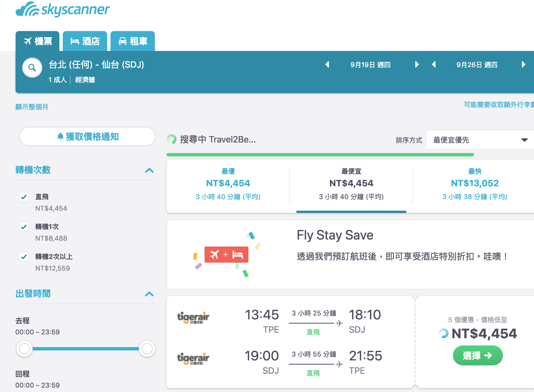Go to next departure date arrow
534x392 pixels.
coord(417,65)
